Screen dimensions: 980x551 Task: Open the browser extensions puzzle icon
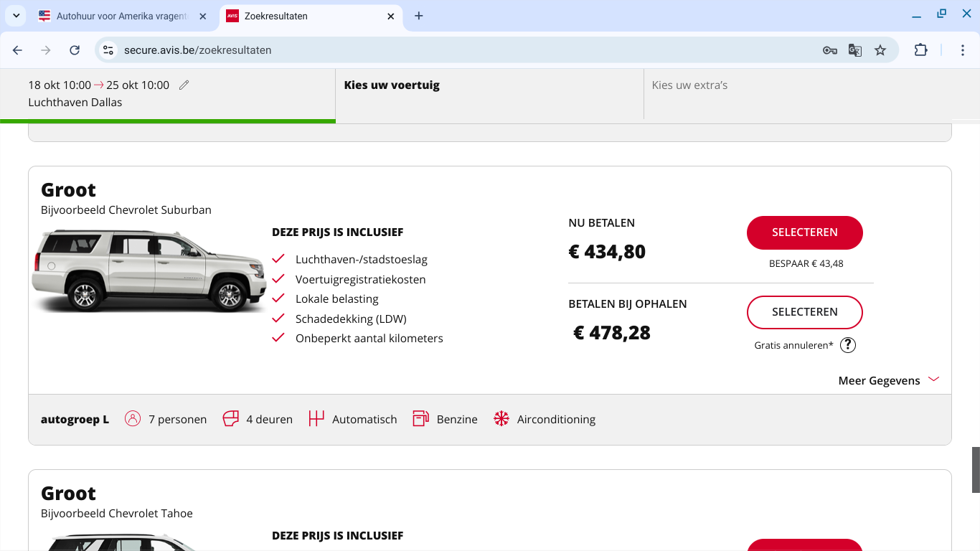920,50
